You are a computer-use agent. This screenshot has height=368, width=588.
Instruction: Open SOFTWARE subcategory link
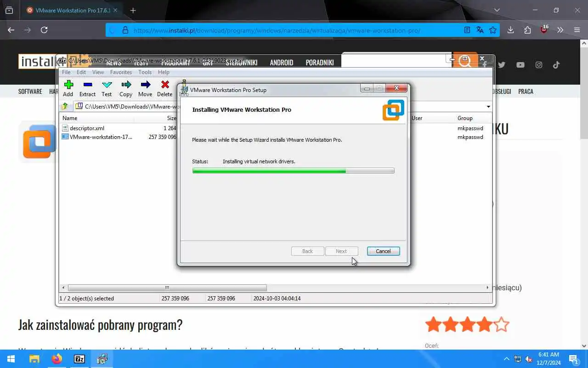[x=30, y=92]
